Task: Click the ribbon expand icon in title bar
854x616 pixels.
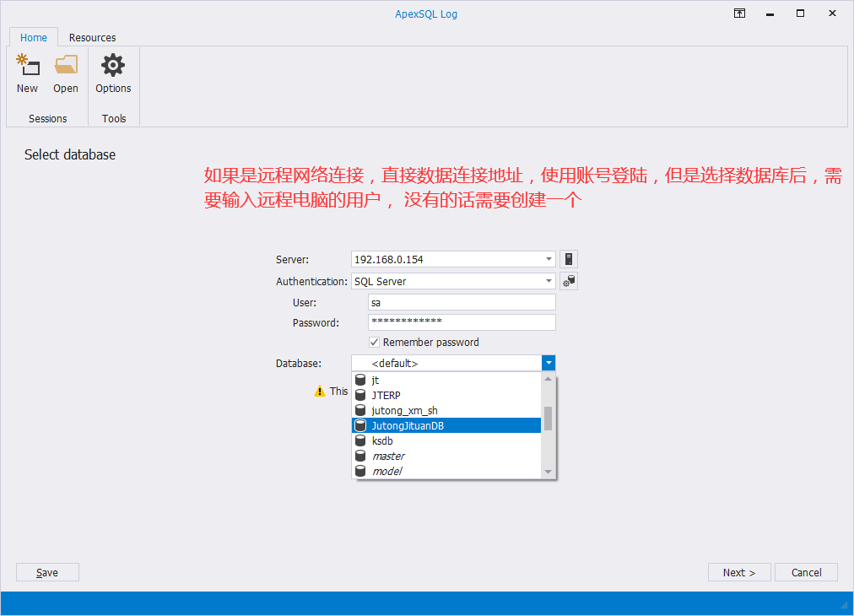Action: [x=739, y=13]
